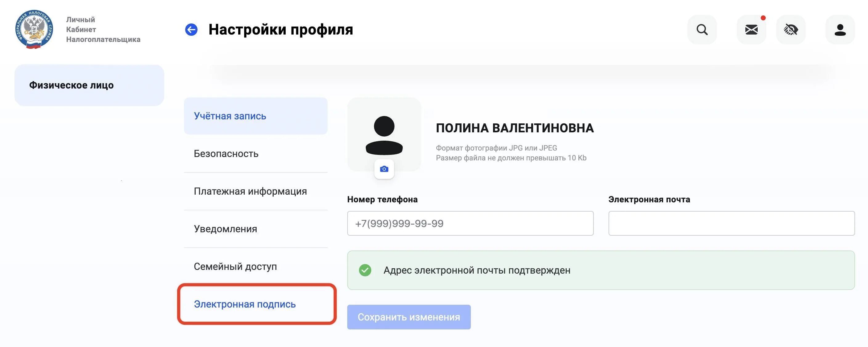Click the camera icon to upload photo

pos(384,169)
